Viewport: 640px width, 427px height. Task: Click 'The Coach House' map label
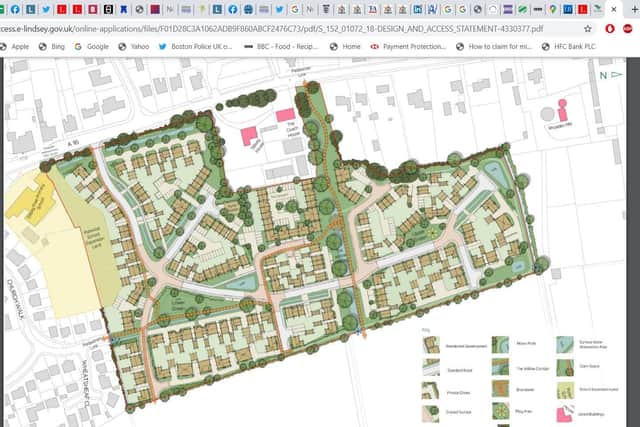[x=292, y=129]
